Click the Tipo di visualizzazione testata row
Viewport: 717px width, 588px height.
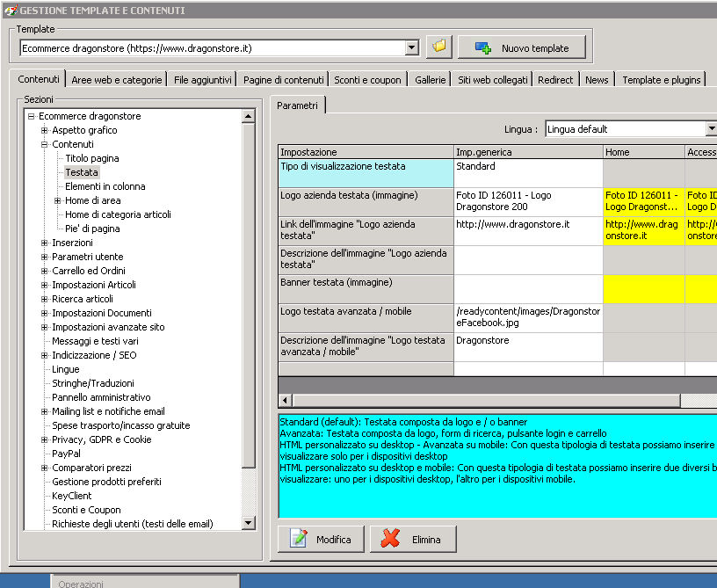pos(366,172)
